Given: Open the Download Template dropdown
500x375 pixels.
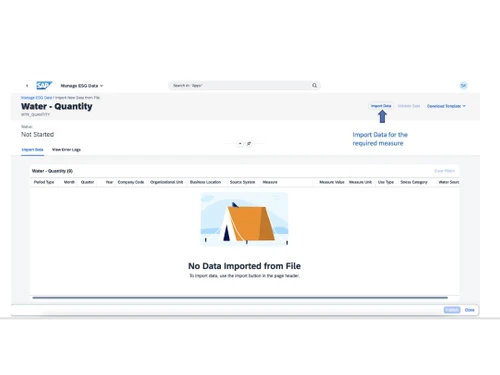Looking at the screenshot, I should click(x=446, y=106).
